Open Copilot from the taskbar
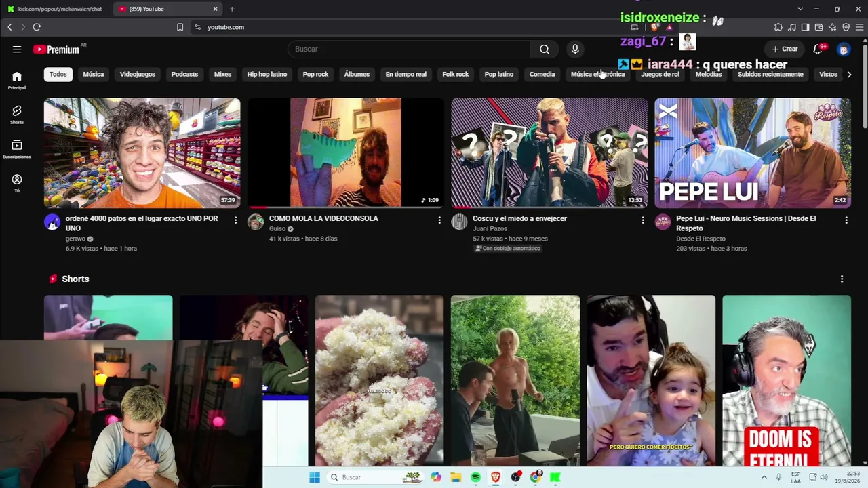 [x=436, y=477]
